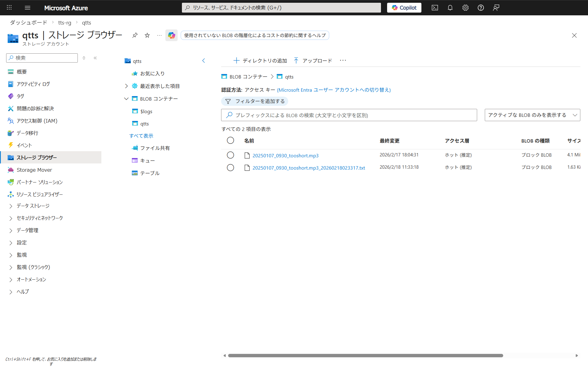This screenshot has width=588, height=368.
Task: Open the feedback icon in header
Action: tap(496, 8)
